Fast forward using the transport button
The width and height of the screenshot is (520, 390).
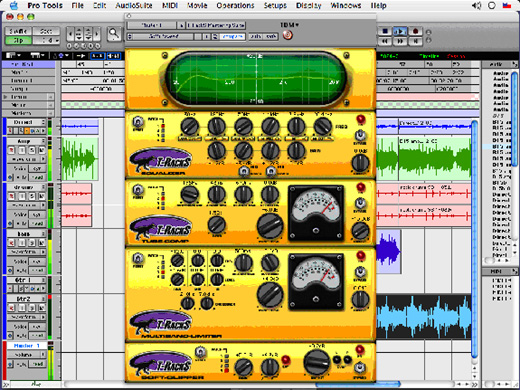point(400,41)
